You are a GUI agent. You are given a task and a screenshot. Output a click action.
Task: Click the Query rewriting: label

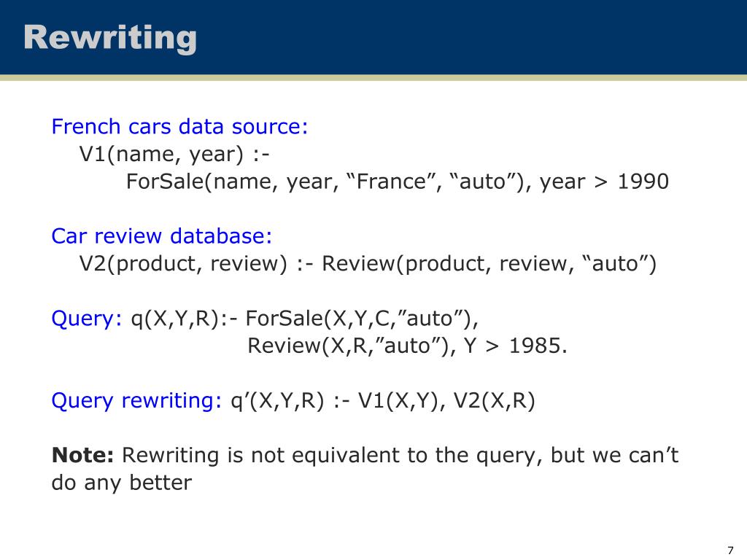[136, 401]
